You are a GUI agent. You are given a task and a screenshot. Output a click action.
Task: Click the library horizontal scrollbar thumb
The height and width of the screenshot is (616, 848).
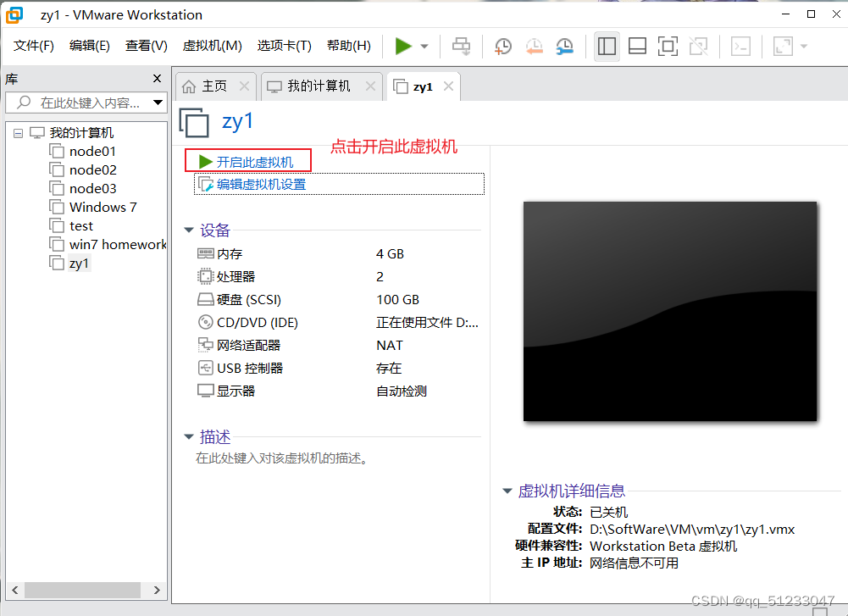[83, 590]
